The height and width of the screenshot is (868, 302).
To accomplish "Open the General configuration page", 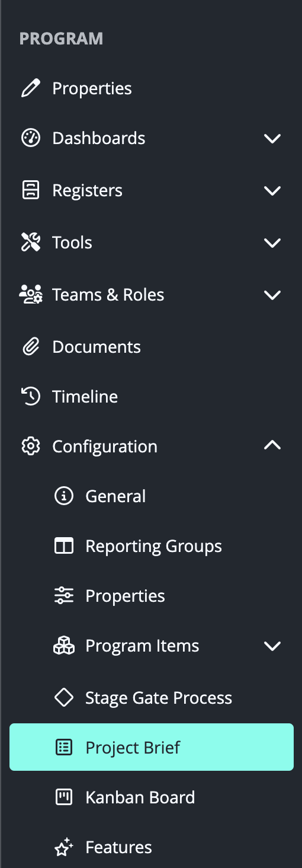I will pos(115,496).
